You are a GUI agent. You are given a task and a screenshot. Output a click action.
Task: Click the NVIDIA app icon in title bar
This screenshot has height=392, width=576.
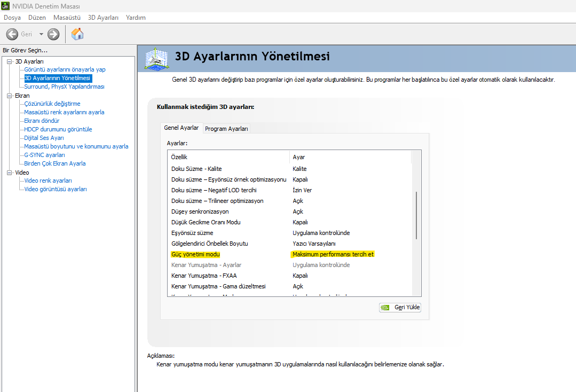click(5, 6)
